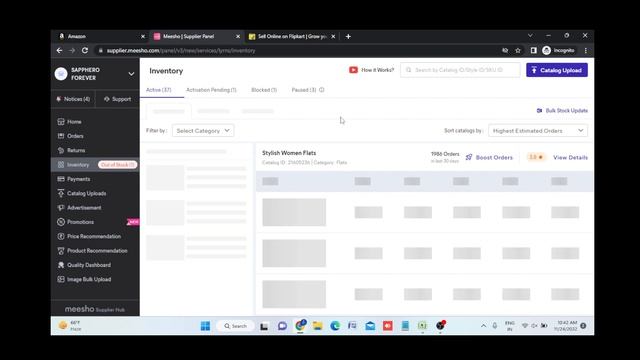640x360 pixels.
Task: Toggle the browser side panel
Action: [533, 50]
